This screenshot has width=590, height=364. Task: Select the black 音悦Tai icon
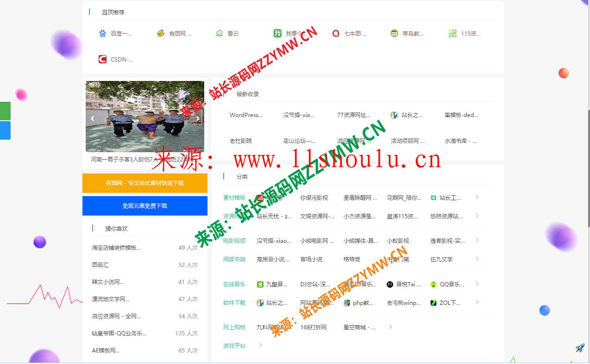tap(389, 284)
